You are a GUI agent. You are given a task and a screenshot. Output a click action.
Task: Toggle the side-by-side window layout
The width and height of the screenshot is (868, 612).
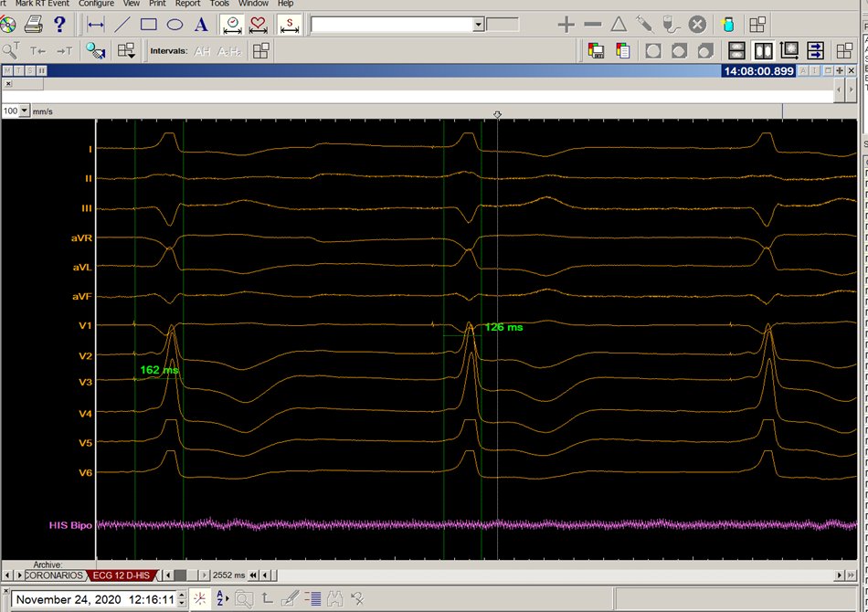(763, 51)
